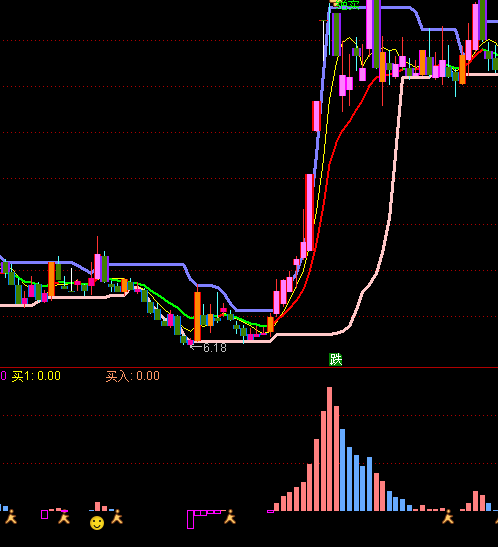
Task: Click the tall hollow magenta rectangle in the indicator
Action: click(x=190, y=519)
